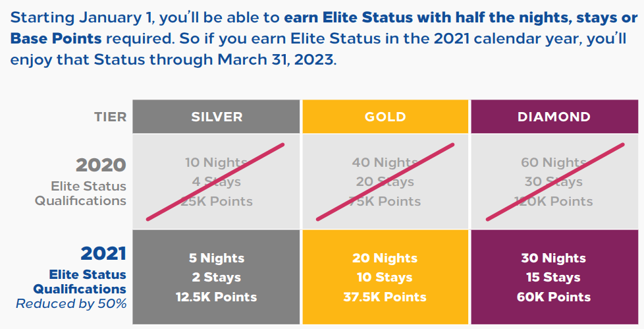This screenshot has width=644, height=329.
Task: Select the GOLD tier header cell
Action: point(385,117)
